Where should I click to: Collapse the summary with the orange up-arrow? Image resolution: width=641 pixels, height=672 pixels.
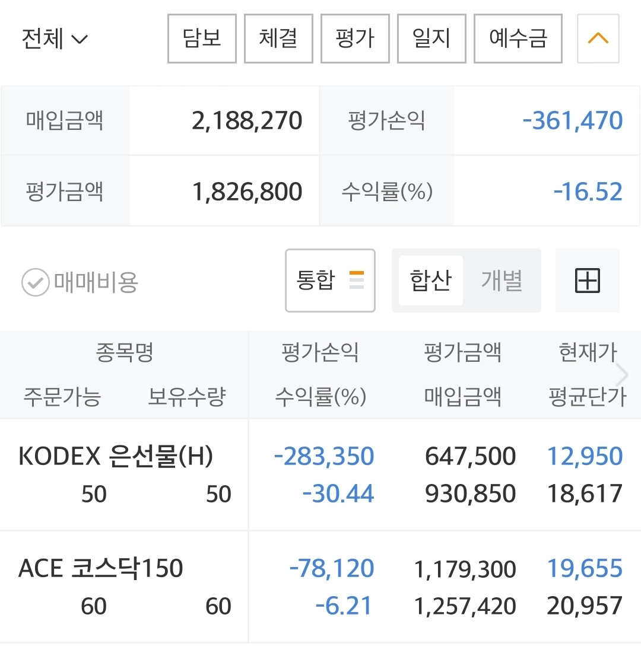coord(598,39)
